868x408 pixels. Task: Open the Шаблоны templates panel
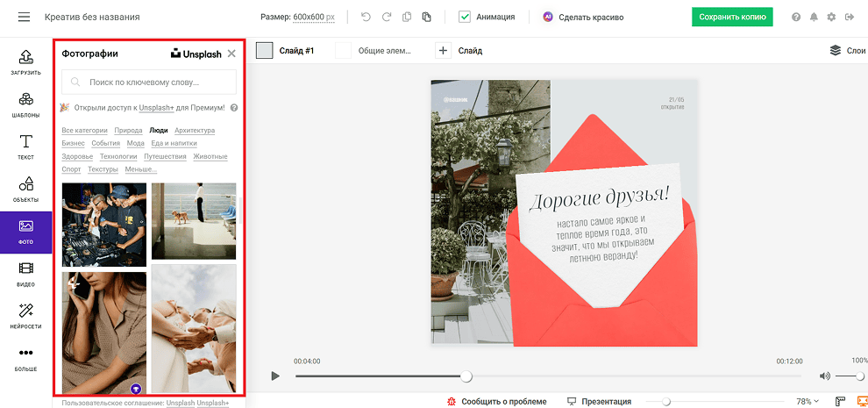coord(25,104)
